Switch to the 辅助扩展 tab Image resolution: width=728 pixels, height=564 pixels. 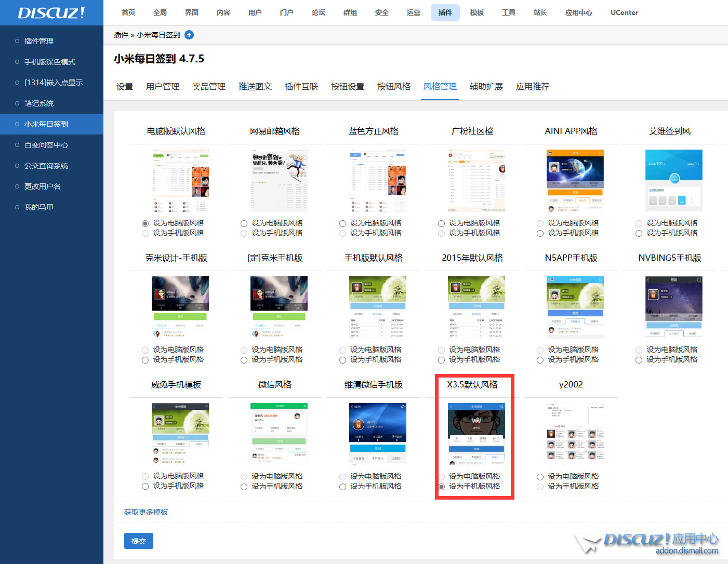[x=486, y=87]
